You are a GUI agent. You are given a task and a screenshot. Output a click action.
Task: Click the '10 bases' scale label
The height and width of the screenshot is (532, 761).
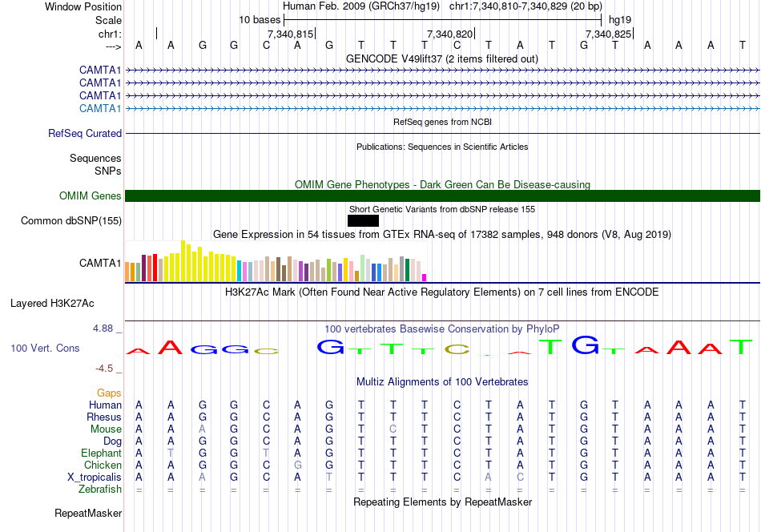click(x=260, y=20)
